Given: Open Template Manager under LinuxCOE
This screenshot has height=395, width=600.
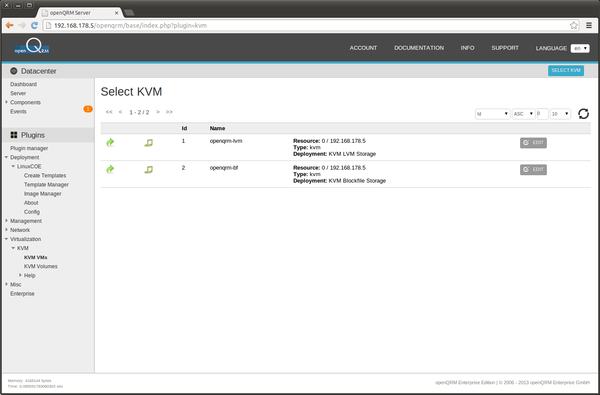Looking at the screenshot, I should (x=46, y=184).
